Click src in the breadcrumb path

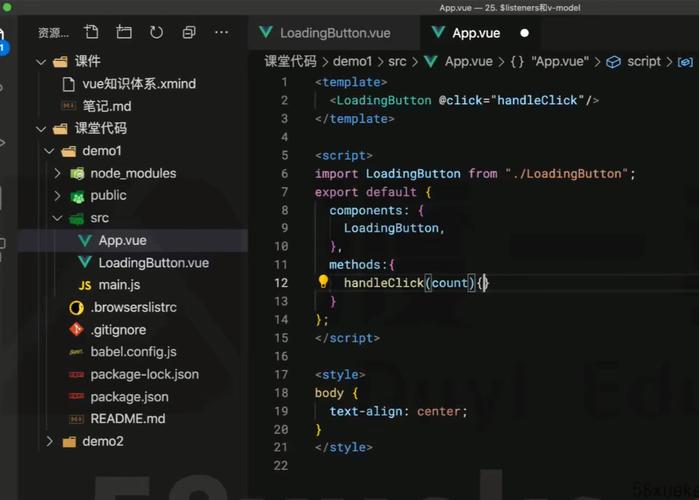[x=397, y=61]
